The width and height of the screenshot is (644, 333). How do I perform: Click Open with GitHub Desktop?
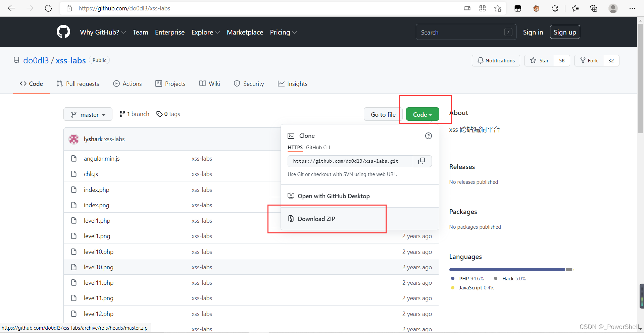360,196
